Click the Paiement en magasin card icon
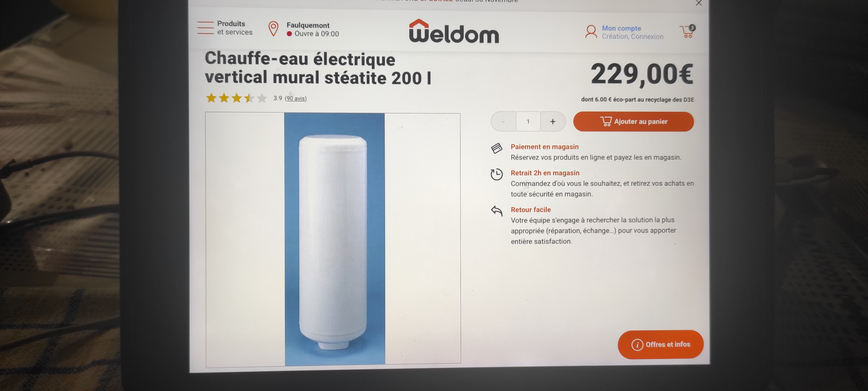Viewport: 868px width, 391px height. tap(496, 148)
